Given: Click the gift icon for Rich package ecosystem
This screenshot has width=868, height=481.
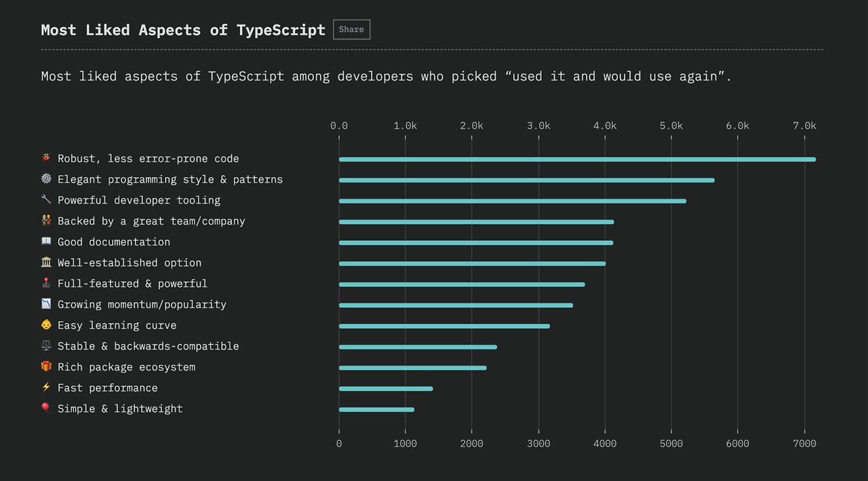Looking at the screenshot, I should 46,366.
